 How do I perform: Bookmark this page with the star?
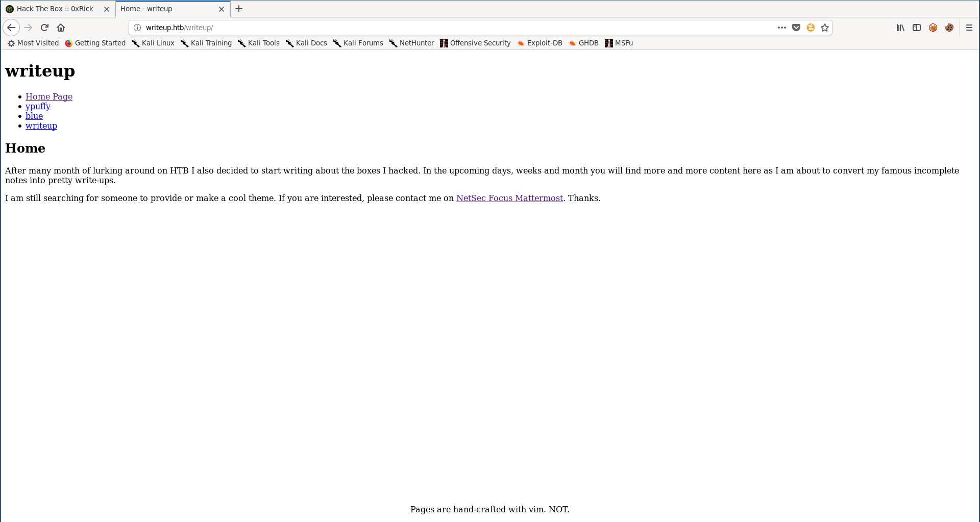coord(825,28)
